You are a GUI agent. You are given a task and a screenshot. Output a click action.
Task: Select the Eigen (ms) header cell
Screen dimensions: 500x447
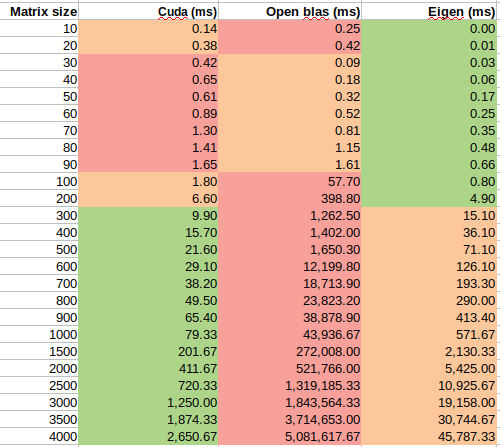(429, 12)
